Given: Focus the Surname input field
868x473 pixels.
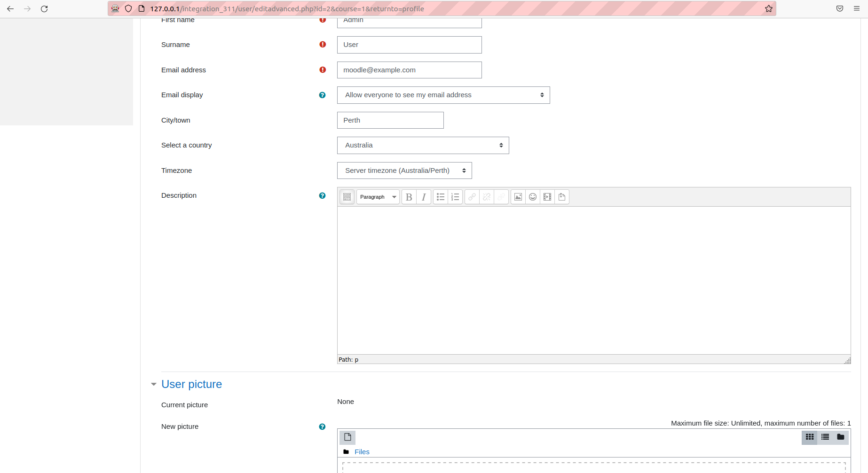Looking at the screenshot, I should (410, 45).
